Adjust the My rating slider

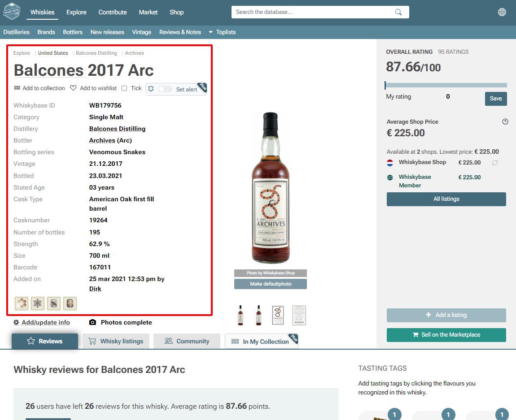(446, 86)
